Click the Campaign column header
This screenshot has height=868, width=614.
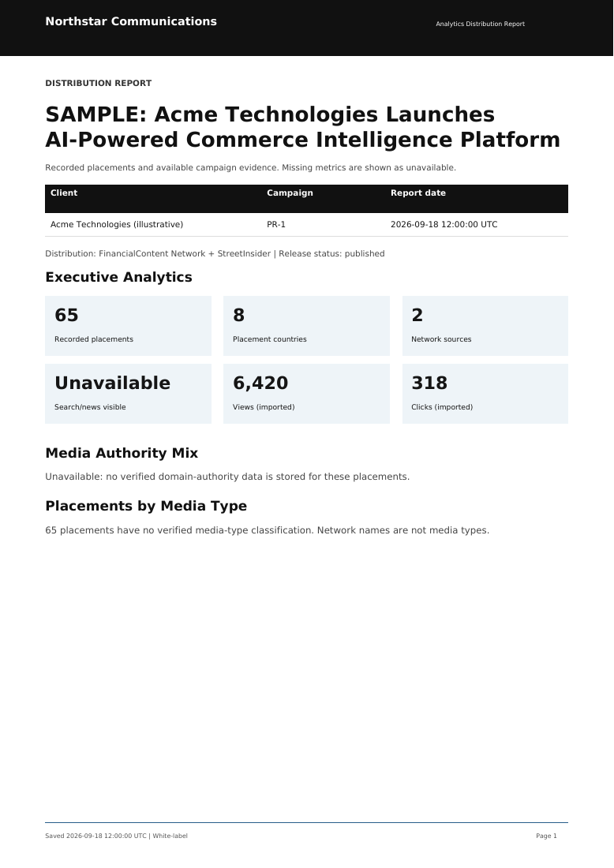(x=290, y=193)
